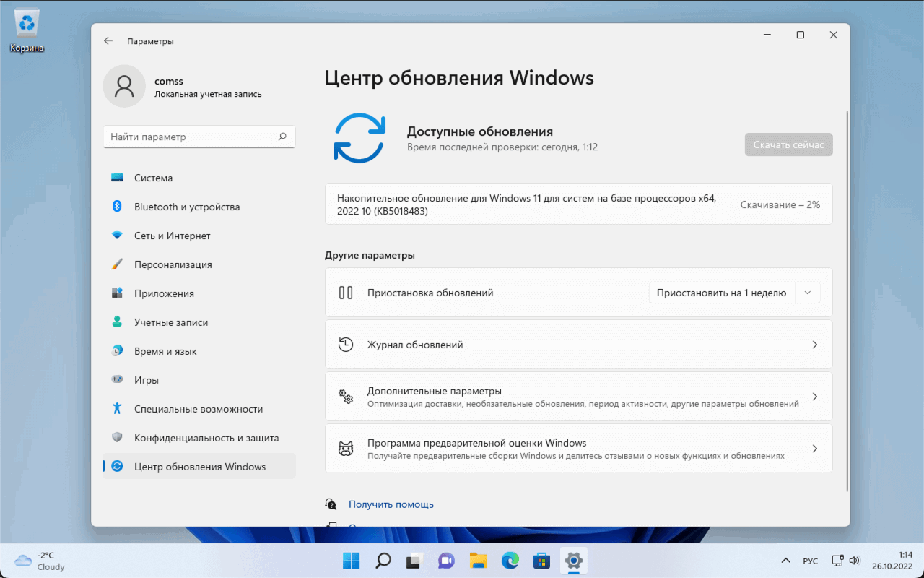
Task: Open Учетные записи category
Action: click(x=199, y=322)
